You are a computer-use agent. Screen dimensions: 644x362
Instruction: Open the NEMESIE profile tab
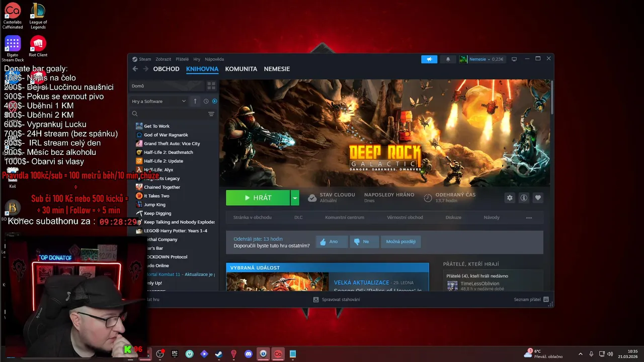(x=277, y=69)
